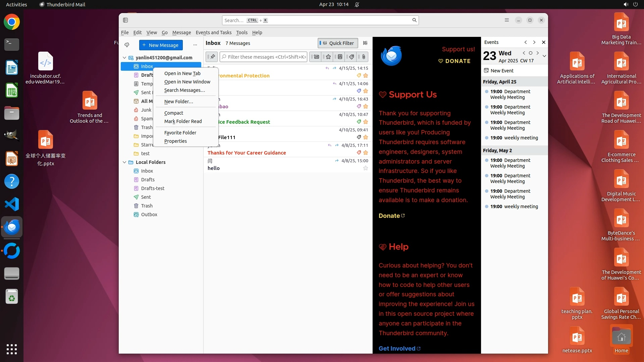Open the Thunderbird hamburger app menu
644x362 pixels.
[507, 20]
